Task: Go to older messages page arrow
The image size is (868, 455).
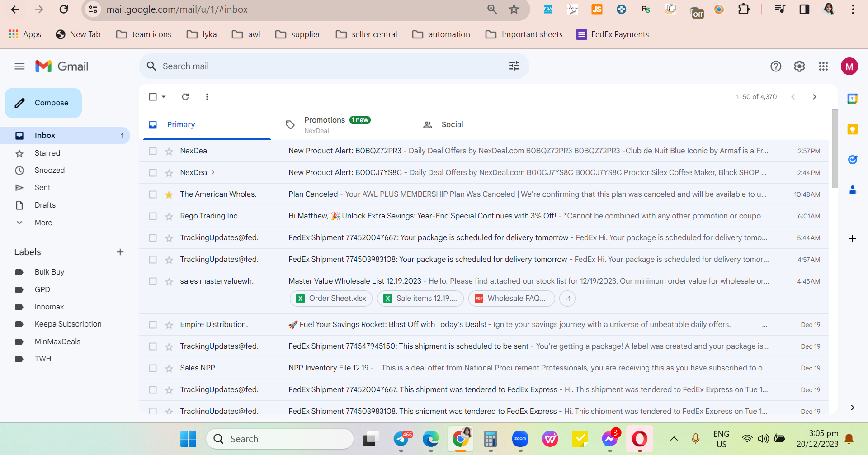Action: [x=815, y=97]
